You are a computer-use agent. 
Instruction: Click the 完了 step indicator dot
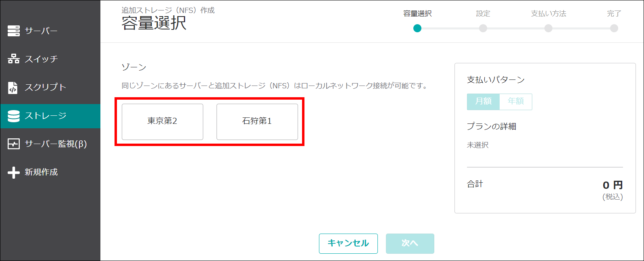tap(614, 28)
